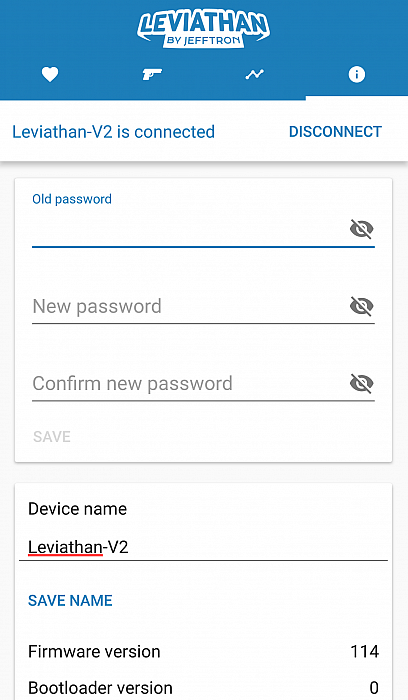Open the heart icon tab
Image resolution: width=408 pixels, height=700 pixels.
(50, 74)
